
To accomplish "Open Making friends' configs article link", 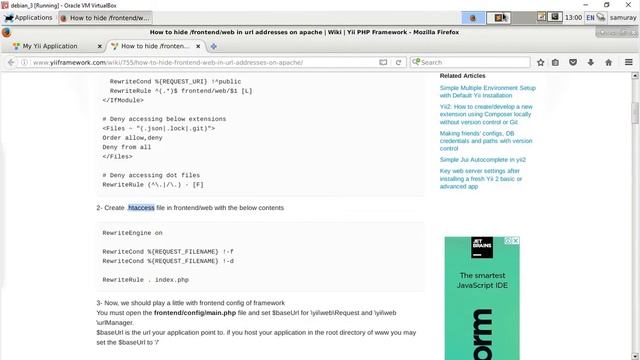I will coord(486,141).
